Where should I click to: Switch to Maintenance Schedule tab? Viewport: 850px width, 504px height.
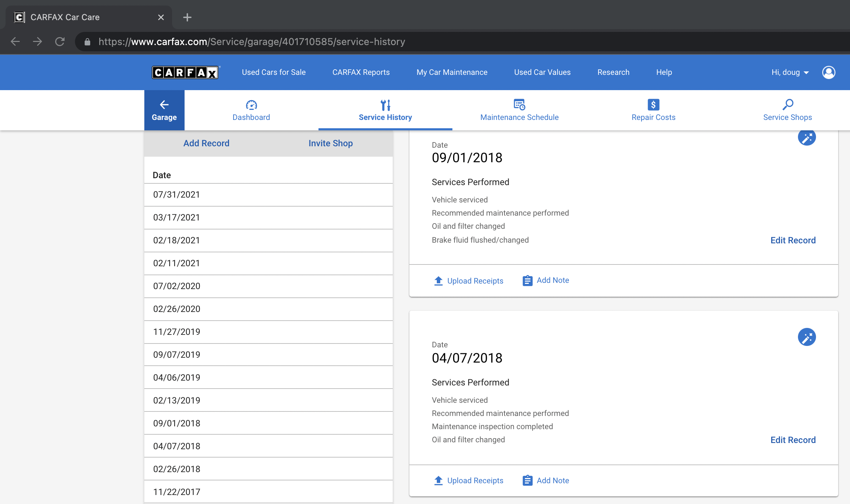click(519, 110)
